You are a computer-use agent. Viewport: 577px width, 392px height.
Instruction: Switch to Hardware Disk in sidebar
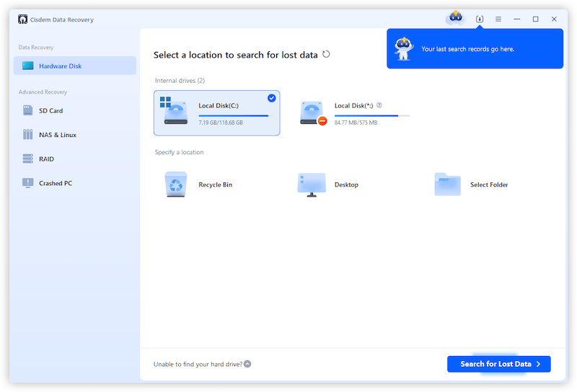74,66
